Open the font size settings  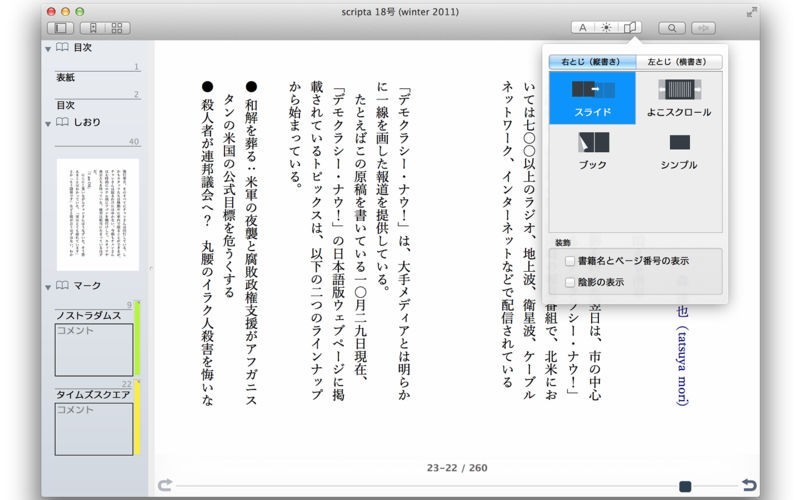coord(583,28)
